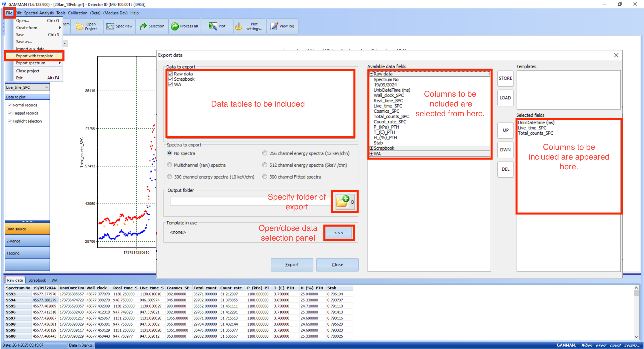644x349 pixels.
Task: Disable the Tagged records checkbox
Action: pyautogui.click(x=10, y=113)
